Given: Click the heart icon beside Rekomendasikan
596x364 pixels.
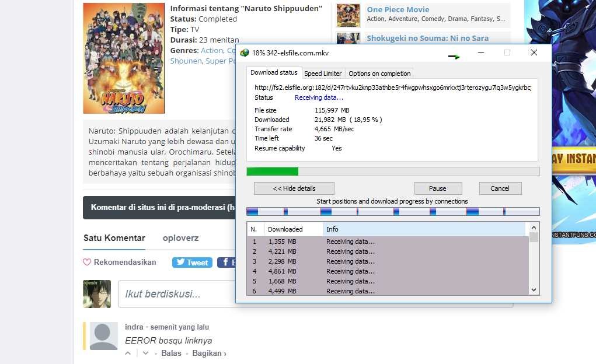Looking at the screenshot, I should (x=87, y=262).
